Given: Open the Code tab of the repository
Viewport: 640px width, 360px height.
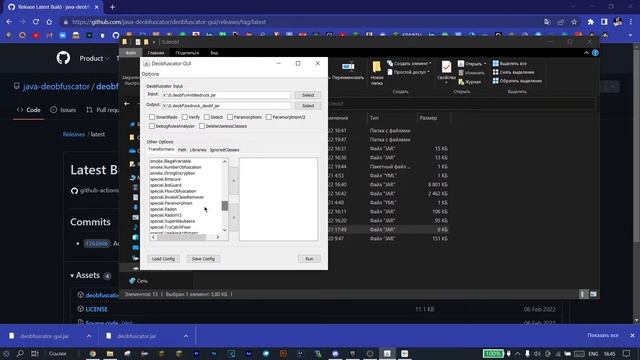Looking at the screenshot, I should [29, 110].
